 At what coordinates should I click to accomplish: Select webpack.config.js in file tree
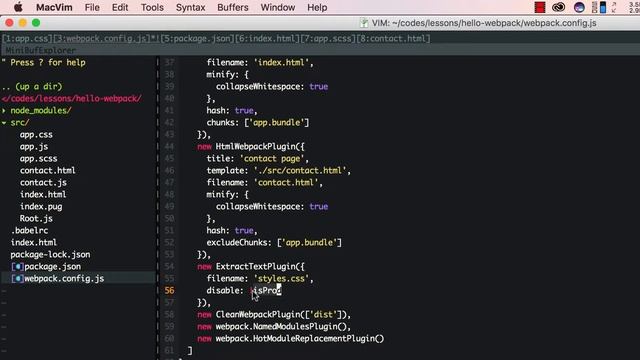point(64,278)
